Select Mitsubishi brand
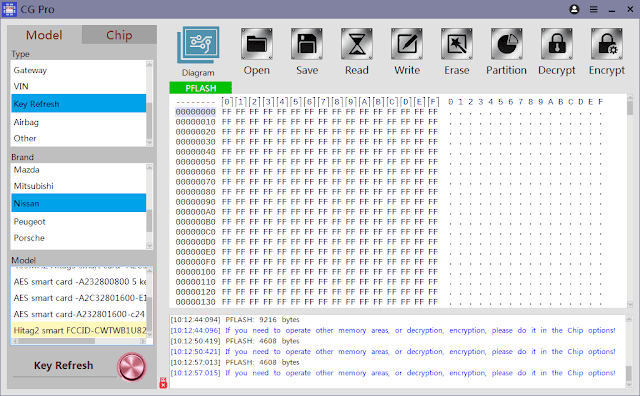 point(78,186)
